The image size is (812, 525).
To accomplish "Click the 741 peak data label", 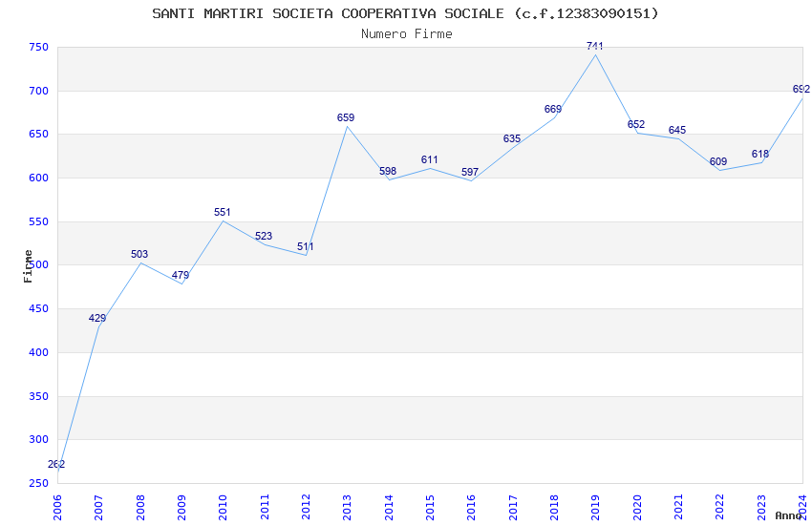I will pyautogui.click(x=594, y=46).
